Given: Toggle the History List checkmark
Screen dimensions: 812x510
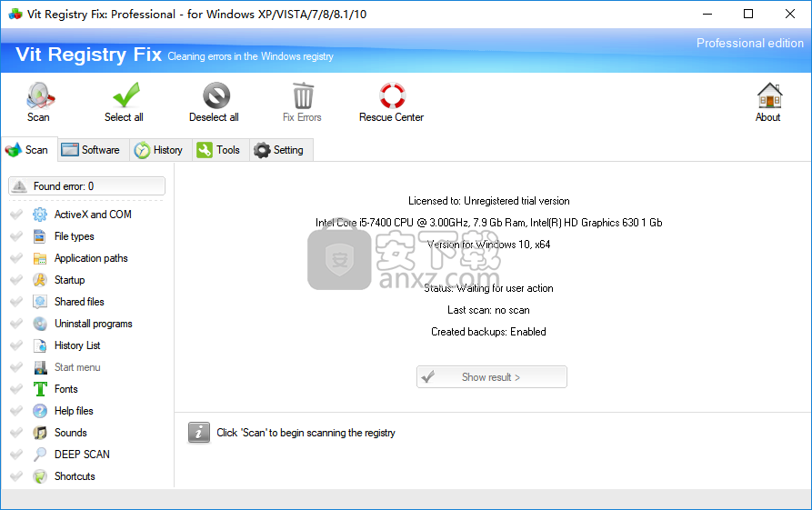Looking at the screenshot, I should 16,345.
